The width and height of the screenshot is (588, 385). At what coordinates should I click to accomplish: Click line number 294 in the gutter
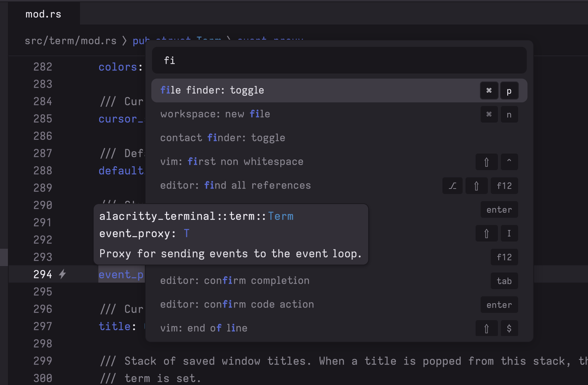(x=43, y=274)
